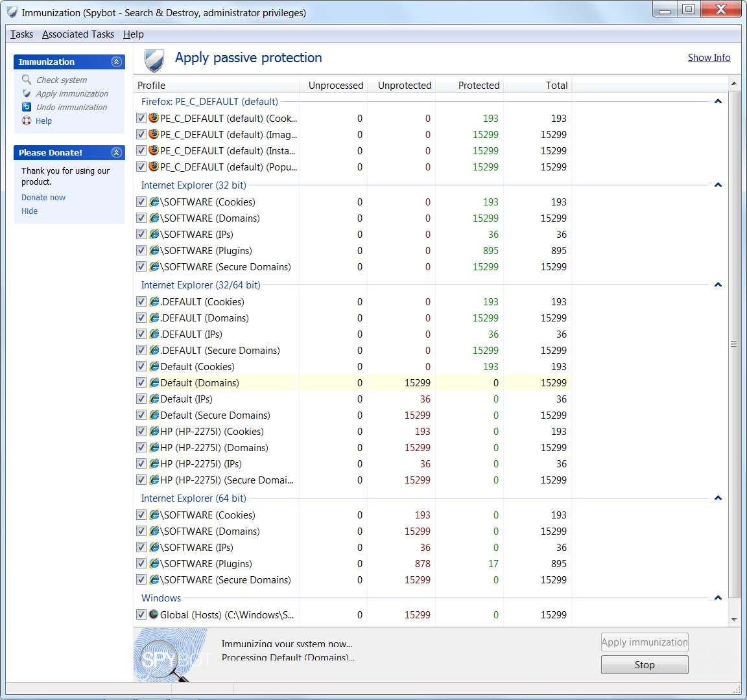Click IE icon of .DEFAULT (Secure Domains) row
This screenshot has height=700, width=747.
pyautogui.click(x=154, y=350)
